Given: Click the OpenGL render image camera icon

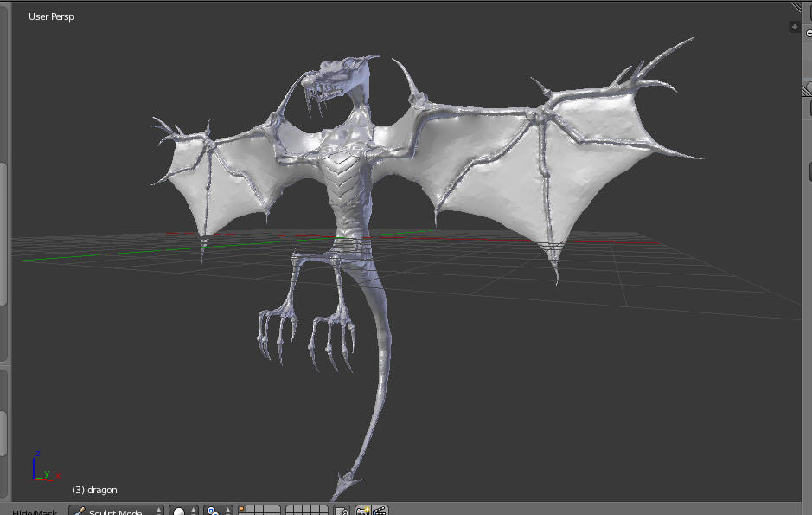Looking at the screenshot, I should tap(363, 512).
